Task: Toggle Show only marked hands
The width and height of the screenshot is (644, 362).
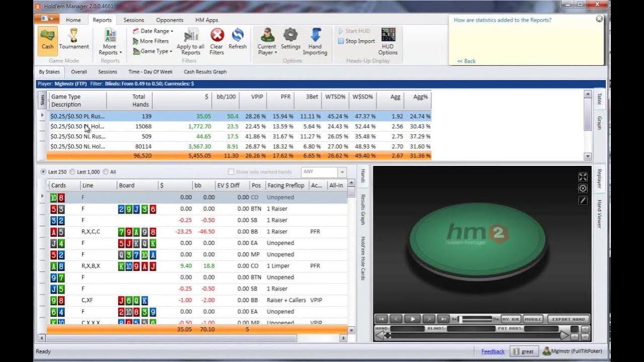Action: click(x=260, y=172)
